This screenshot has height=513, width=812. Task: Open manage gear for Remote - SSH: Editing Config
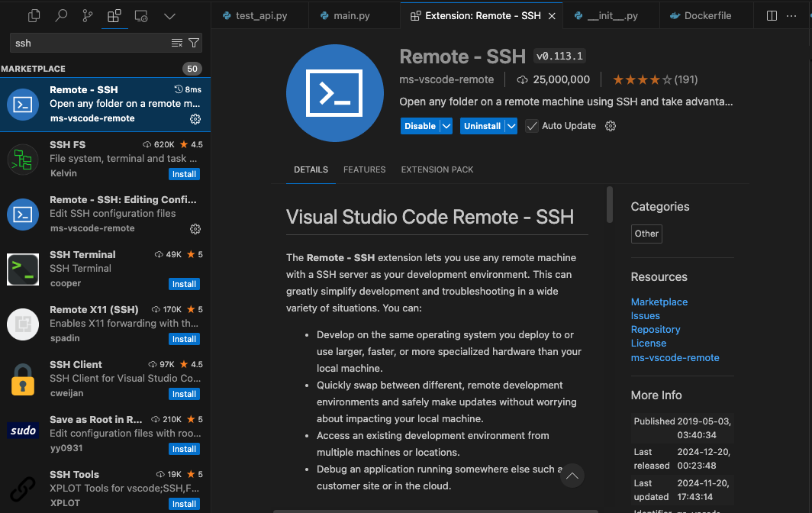pyautogui.click(x=195, y=229)
